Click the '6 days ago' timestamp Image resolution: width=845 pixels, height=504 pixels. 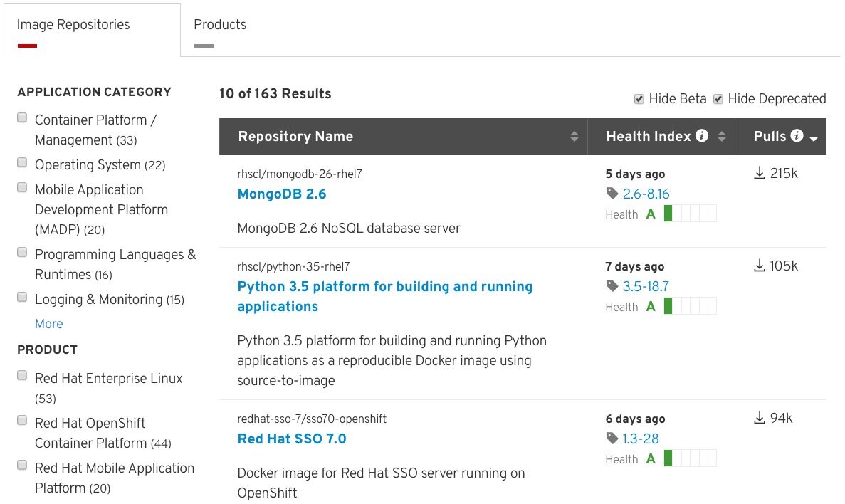tap(635, 419)
